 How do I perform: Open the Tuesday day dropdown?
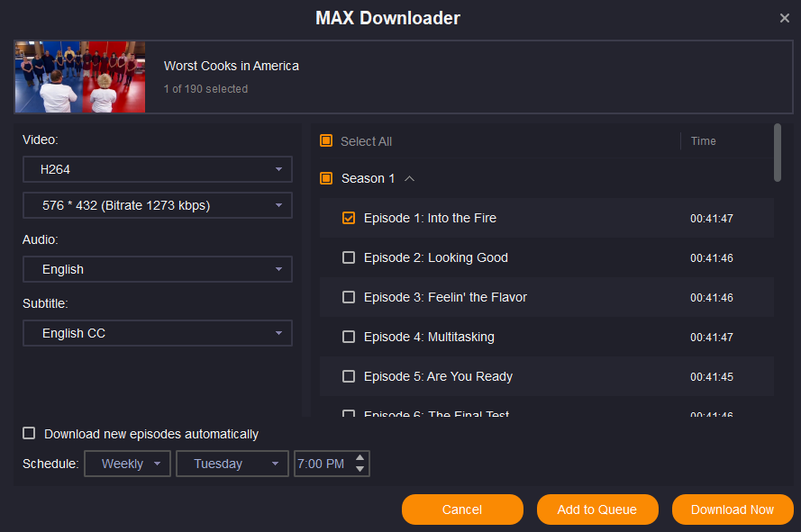click(232, 464)
